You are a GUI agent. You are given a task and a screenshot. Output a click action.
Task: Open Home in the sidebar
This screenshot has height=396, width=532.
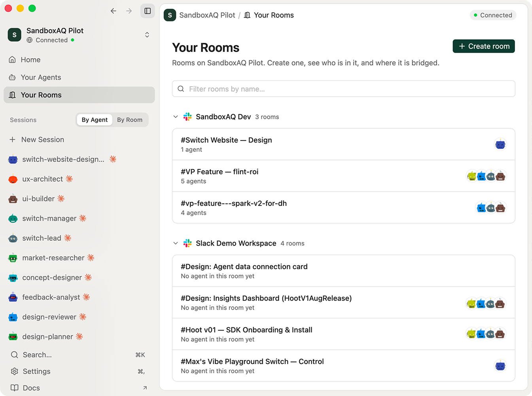tap(79, 60)
